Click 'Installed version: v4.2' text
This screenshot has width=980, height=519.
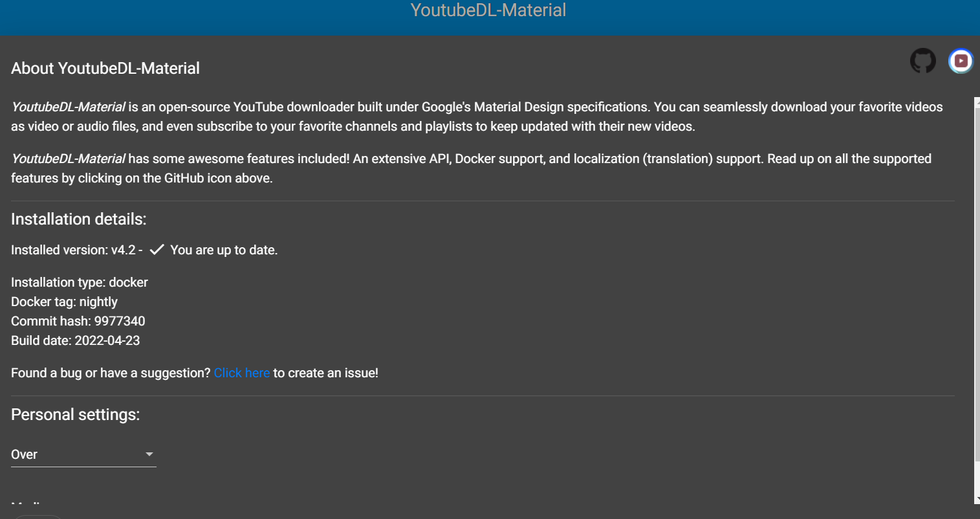point(73,250)
